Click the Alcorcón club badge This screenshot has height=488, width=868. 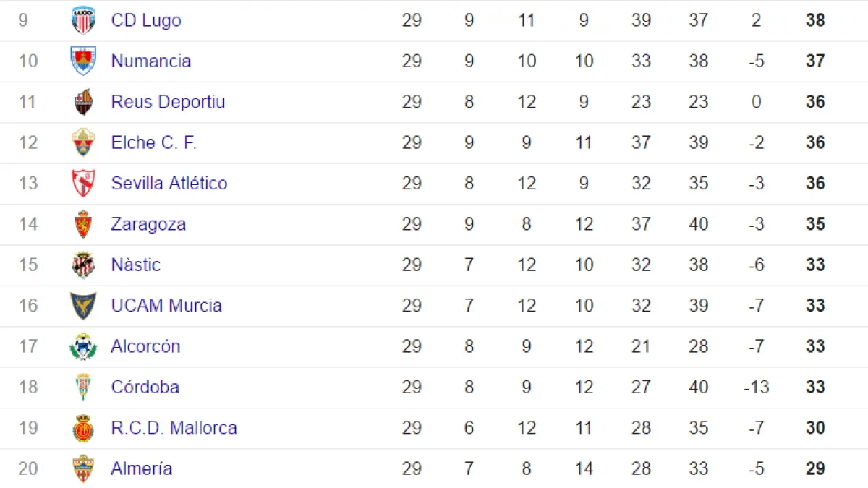(83, 346)
